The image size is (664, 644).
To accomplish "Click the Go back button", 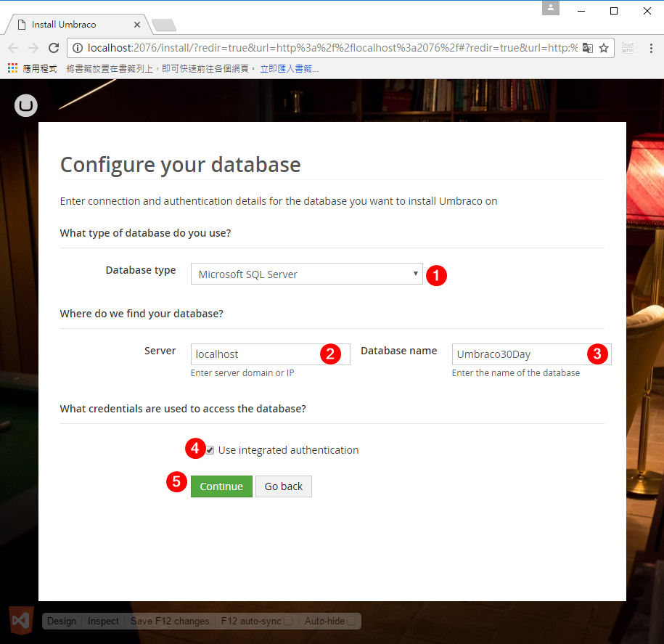I will [284, 486].
